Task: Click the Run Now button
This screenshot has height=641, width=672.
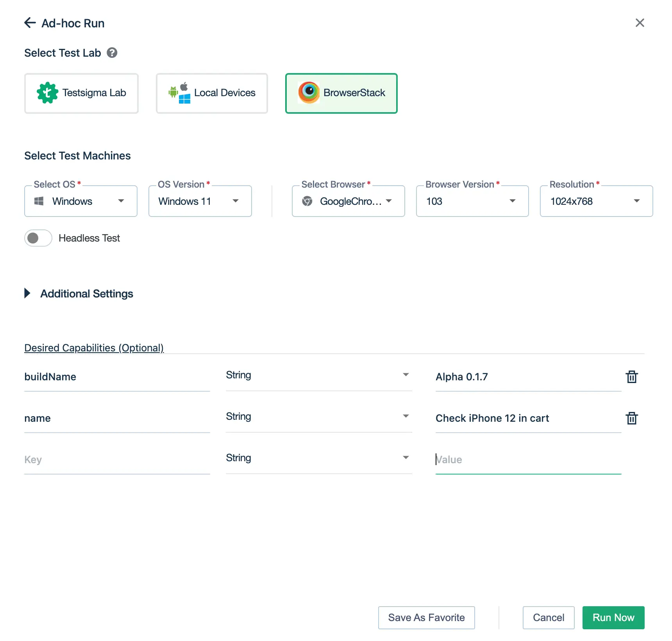Action: [x=613, y=618]
